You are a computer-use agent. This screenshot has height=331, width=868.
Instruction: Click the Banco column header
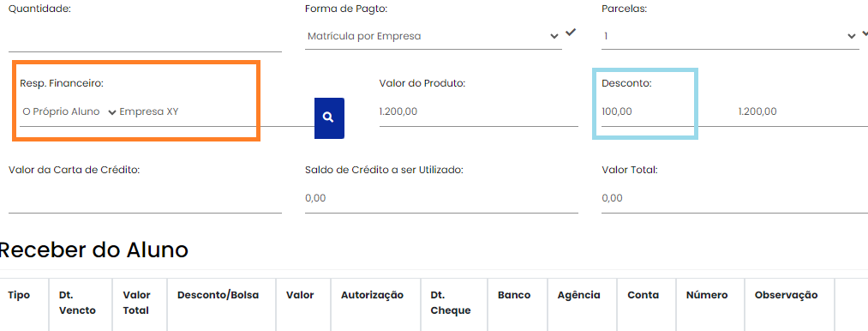click(514, 295)
